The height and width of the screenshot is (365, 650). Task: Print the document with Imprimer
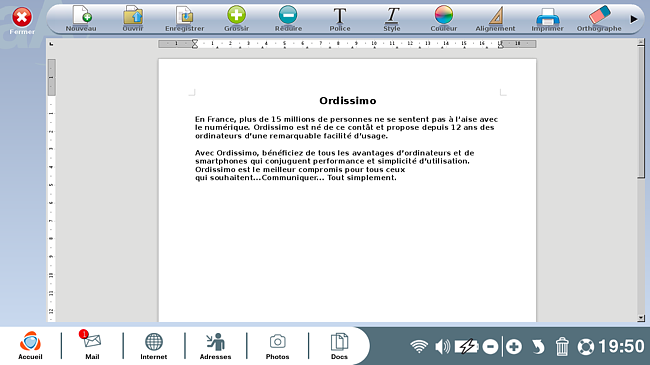[548, 19]
